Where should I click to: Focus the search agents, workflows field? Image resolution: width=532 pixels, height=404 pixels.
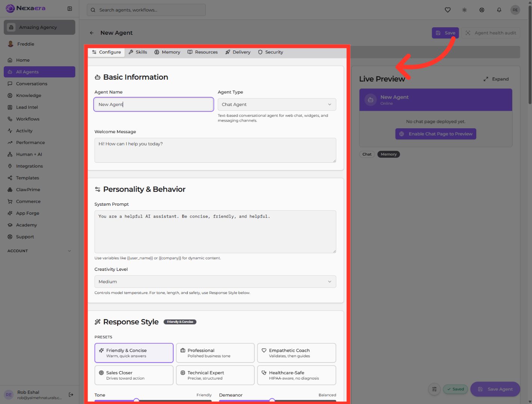pyautogui.click(x=146, y=10)
